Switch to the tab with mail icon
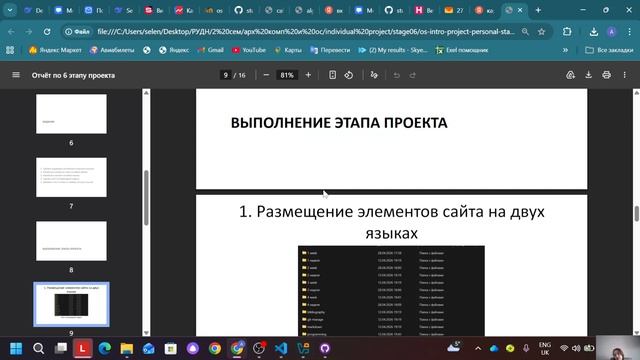Viewport: 640px width, 360px height. (x=454, y=10)
